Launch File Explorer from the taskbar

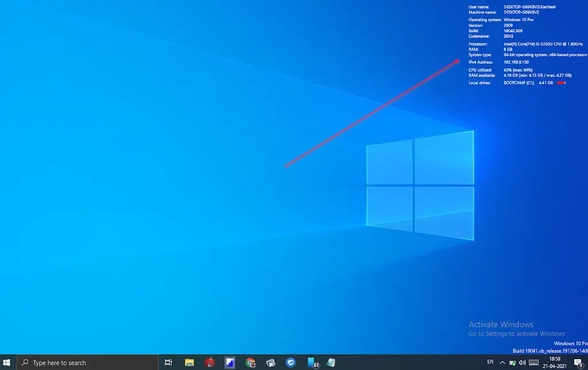189,363
